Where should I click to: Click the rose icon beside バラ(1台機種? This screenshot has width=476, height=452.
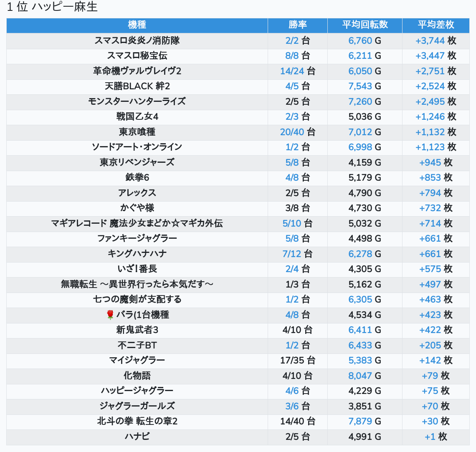click(110, 315)
